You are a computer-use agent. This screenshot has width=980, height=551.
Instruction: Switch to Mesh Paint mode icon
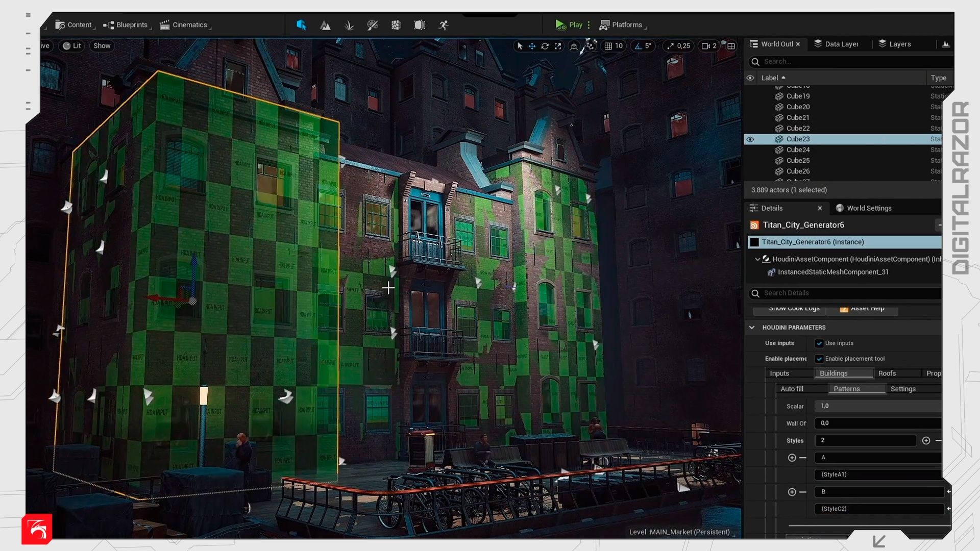pyautogui.click(x=373, y=25)
